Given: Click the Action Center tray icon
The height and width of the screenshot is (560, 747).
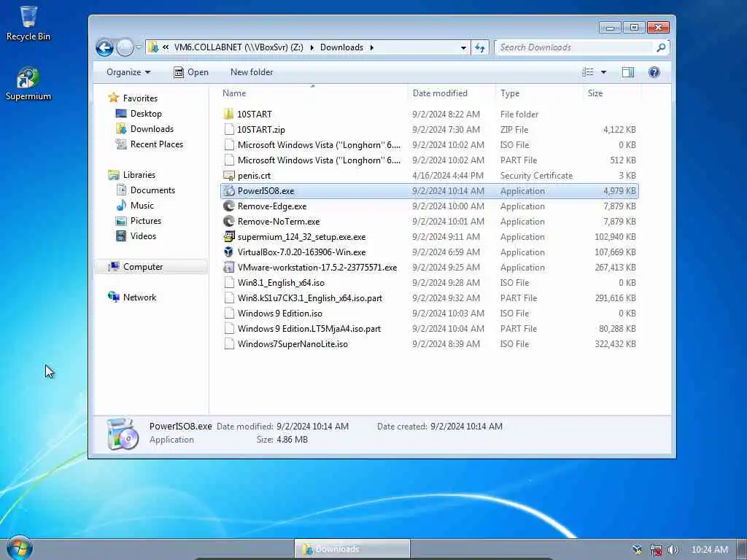Looking at the screenshot, I should tap(638, 550).
